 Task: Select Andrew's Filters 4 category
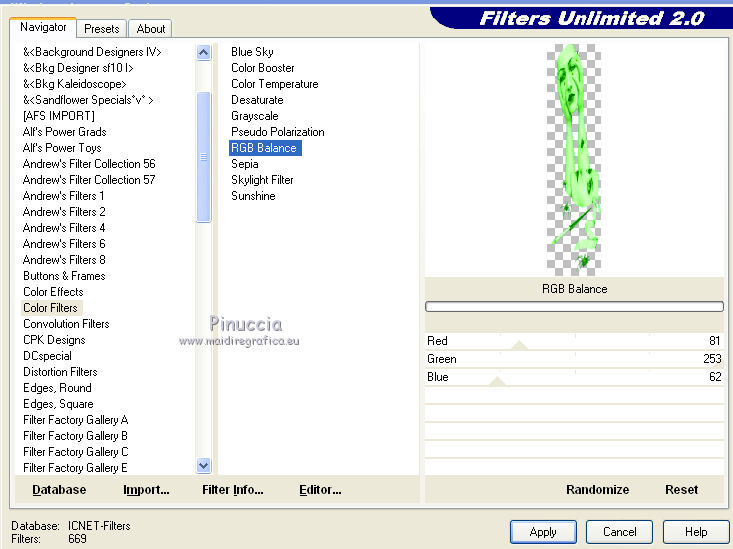point(64,228)
